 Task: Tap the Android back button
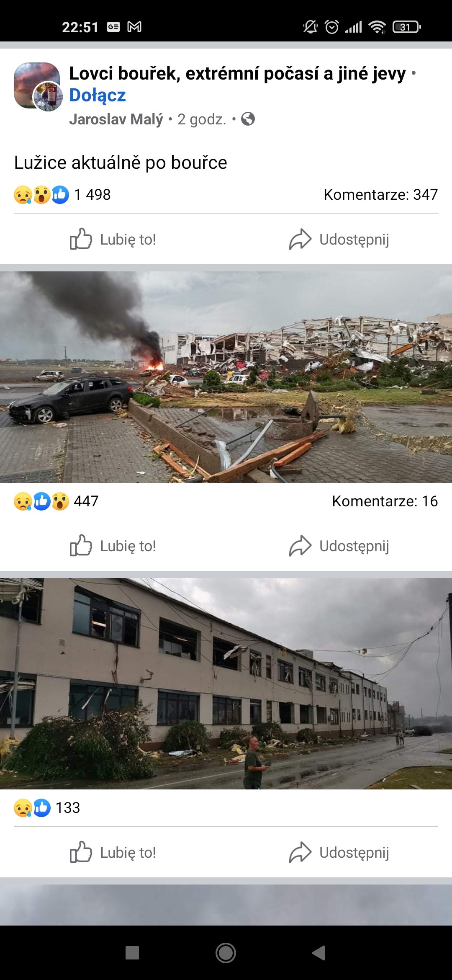318,953
